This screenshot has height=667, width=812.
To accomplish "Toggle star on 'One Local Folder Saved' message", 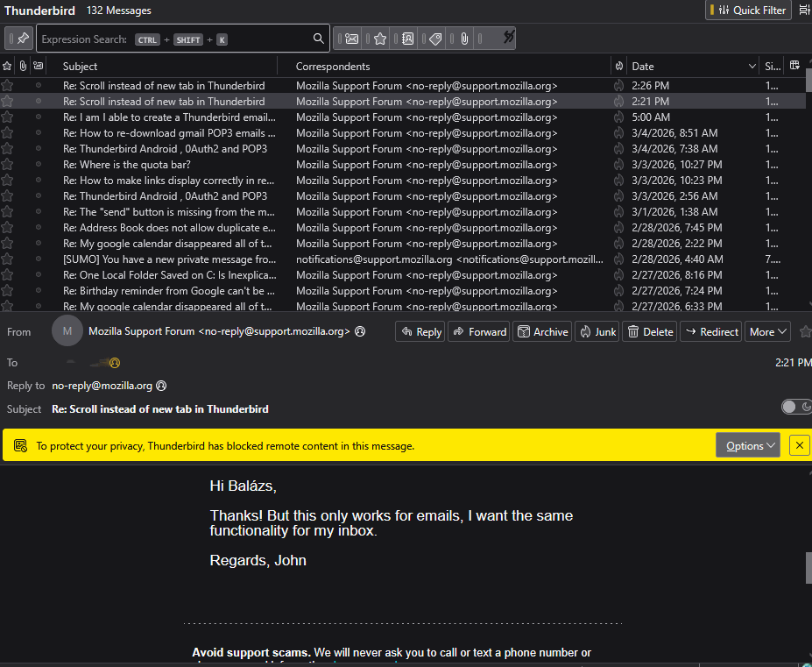I will coord(7,275).
